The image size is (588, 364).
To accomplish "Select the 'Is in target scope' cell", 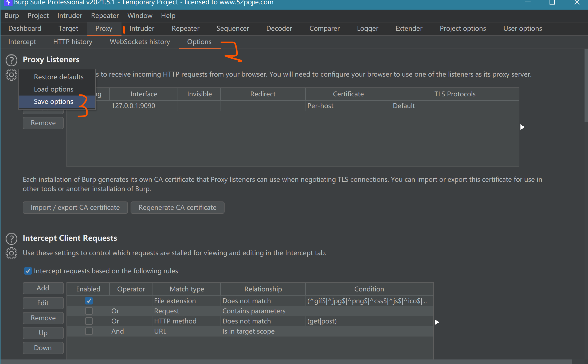I will [x=263, y=331].
